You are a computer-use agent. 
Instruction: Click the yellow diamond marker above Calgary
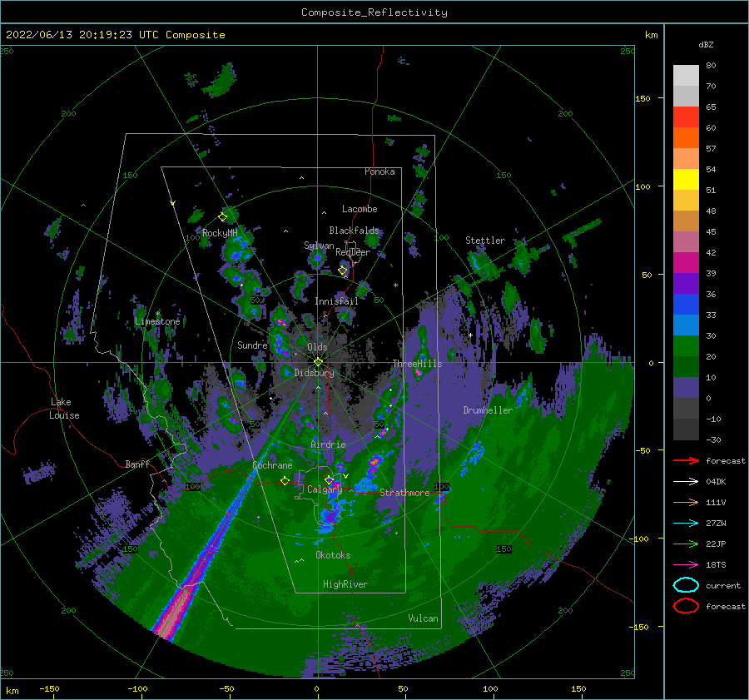(329, 479)
